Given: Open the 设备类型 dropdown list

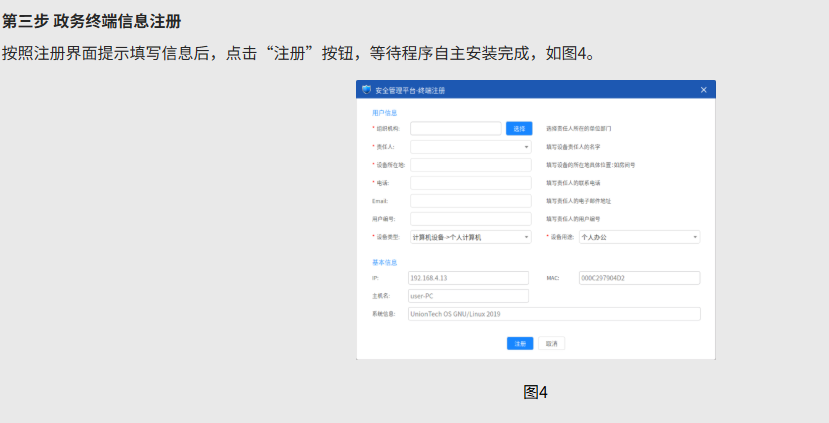Looking at the screenshot, I should pos(470,237).
